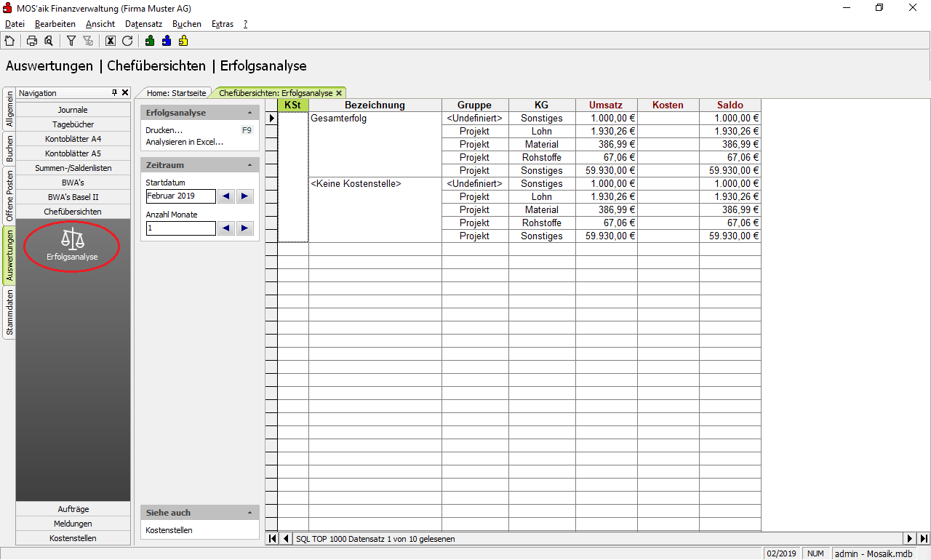This screenshot has height=560, width=931.
Task: Collapse the Erfolgsanalyse section
Action: coord(249,113)
